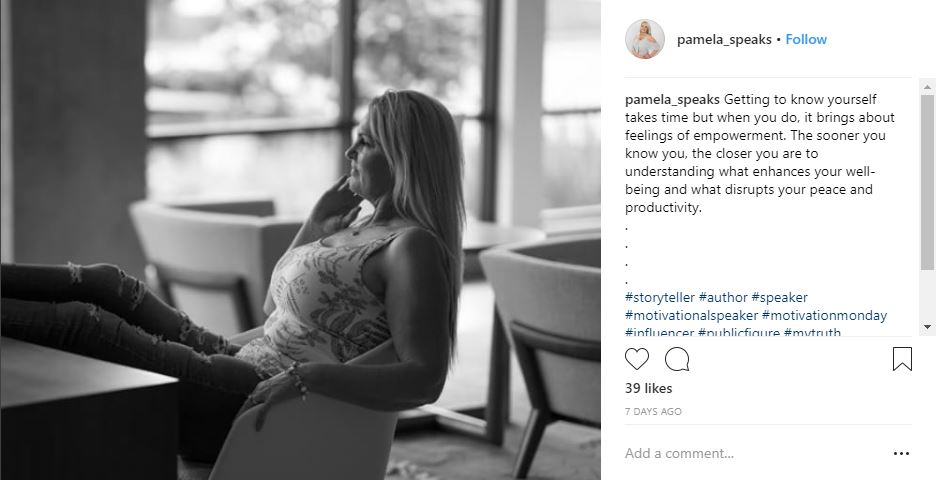The image size is (936, 480).
Task: Open the #speaker hashtag
Action: click(x=779, y=297)
